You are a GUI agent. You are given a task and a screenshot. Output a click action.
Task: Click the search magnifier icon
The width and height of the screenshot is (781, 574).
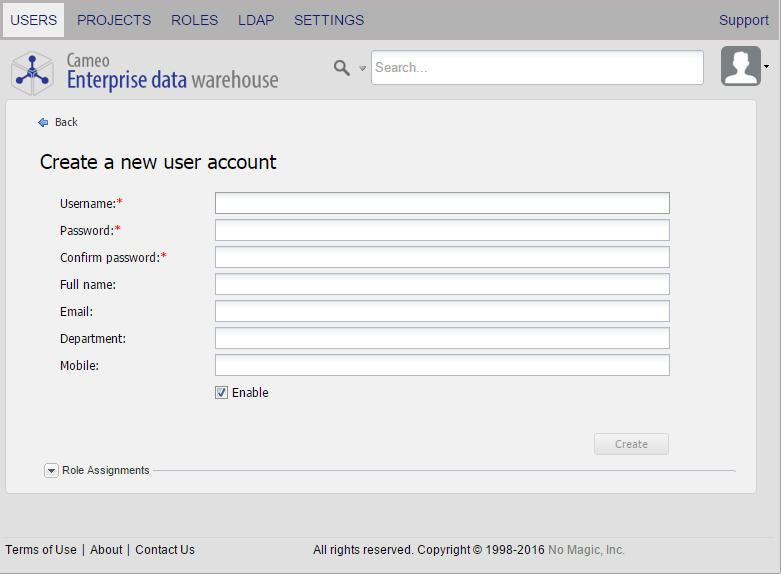point(342,68)
